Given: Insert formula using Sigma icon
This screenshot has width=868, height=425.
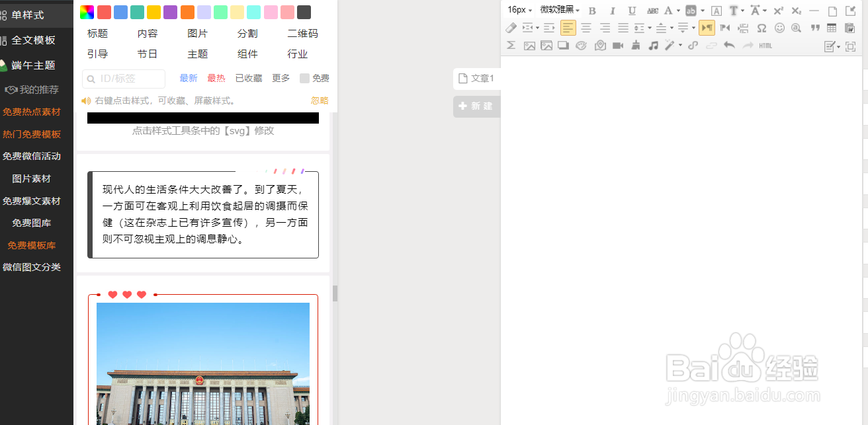Looking at the screenshot, I should 511,46.
